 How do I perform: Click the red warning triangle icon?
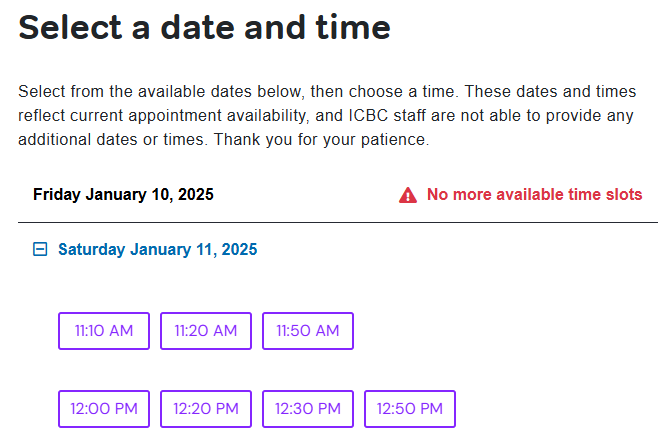click(x=408, y=195)
